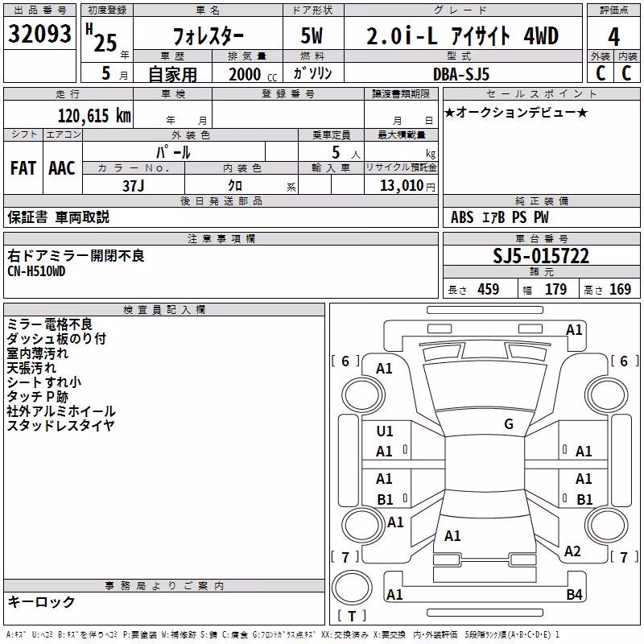Viewport: 644px width, 644px height.
Task: Select the chassis number SJ5-015722
Action: tap(541, 256)
